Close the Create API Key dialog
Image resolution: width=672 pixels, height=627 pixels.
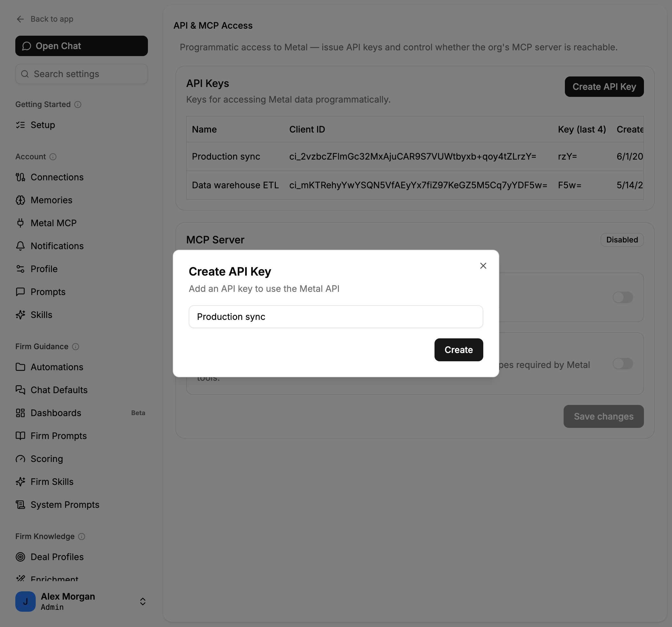click(x=483, y=266)
